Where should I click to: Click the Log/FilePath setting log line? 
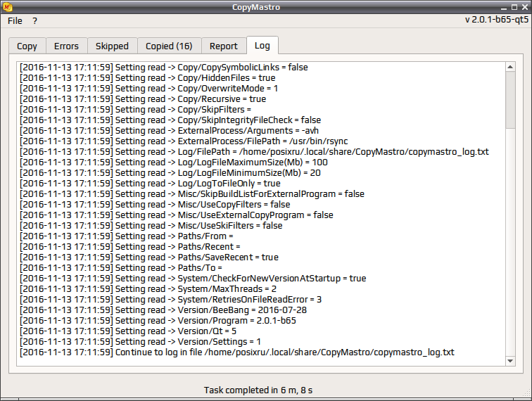pos(255,151)
